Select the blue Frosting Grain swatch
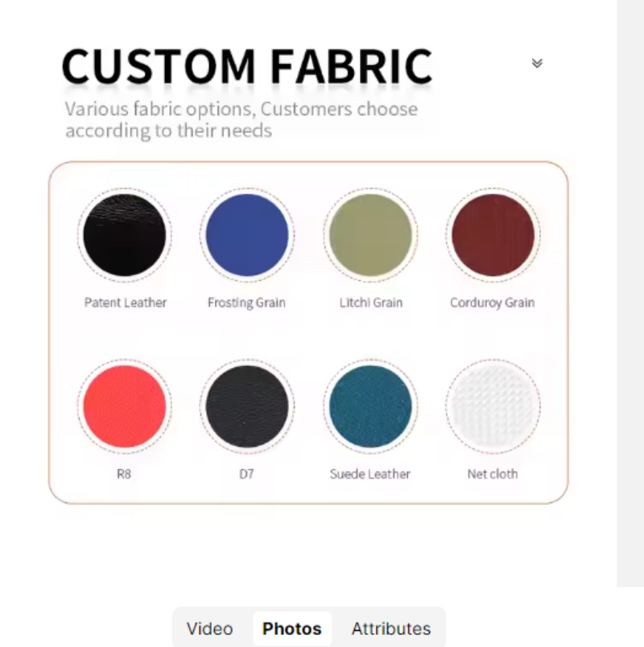This screenshot has height=647, width=644. coord(246,235)
